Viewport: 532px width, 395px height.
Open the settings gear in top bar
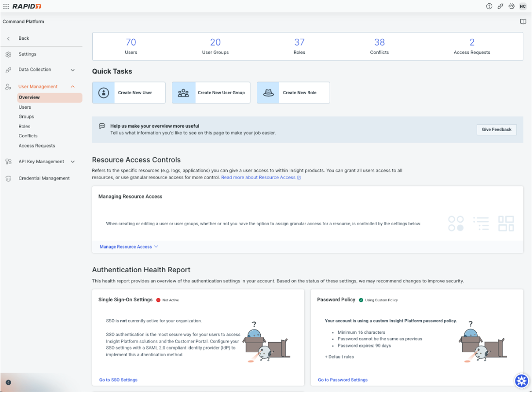(511, 6)
